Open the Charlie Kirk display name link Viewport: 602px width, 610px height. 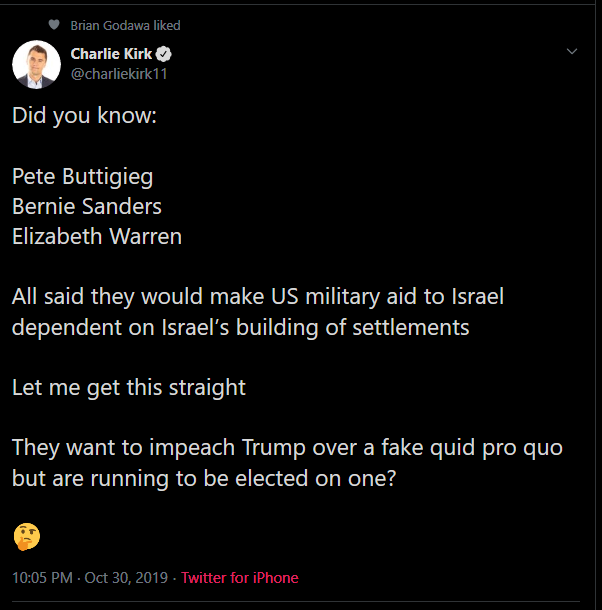[x=110, y=54]
